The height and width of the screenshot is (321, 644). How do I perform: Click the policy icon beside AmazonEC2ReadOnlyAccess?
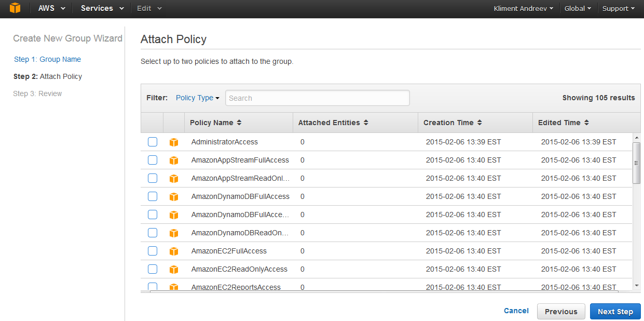pyautogui.click(x=174, y=270)
